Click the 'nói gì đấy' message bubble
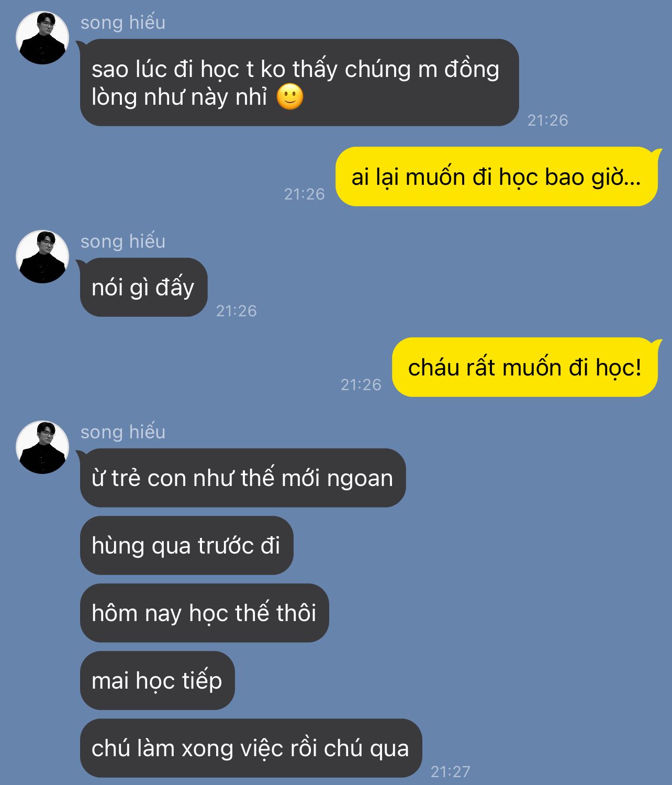Viewport: 672px width, 785px height. pyautogui.click(x=143, y=287)
